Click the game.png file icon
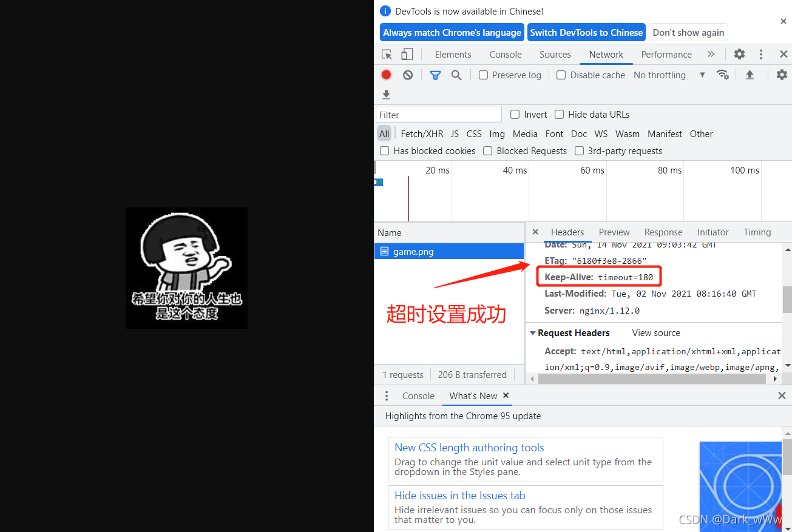 [x=384, y=251]
